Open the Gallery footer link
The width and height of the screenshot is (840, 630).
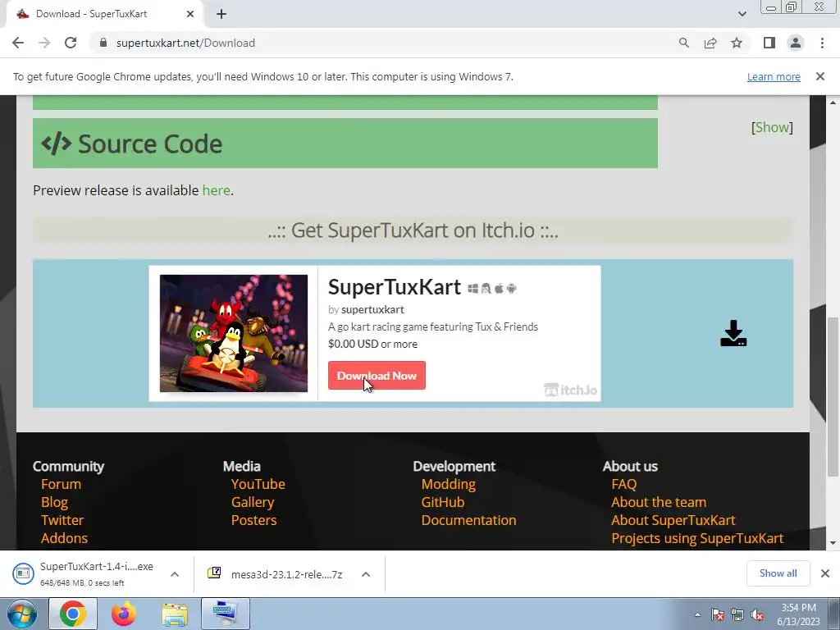pyautogui.click(x=253, y=503)
